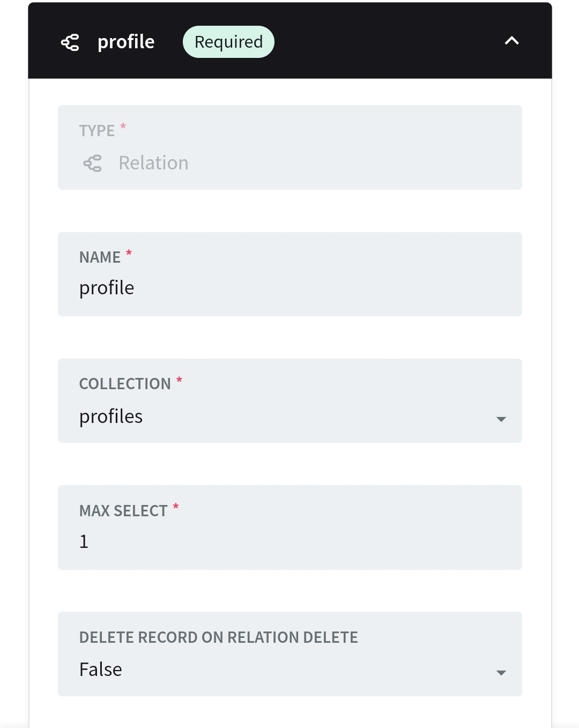Collapse the profile field panel
The image size is (579, 728).
pyautogui.click(x=512, y=40)
